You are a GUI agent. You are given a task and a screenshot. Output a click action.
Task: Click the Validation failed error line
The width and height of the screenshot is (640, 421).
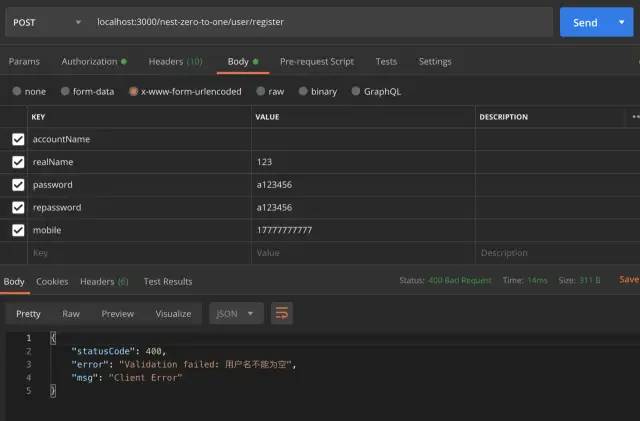pyautogui.click(x=184, y=364)
